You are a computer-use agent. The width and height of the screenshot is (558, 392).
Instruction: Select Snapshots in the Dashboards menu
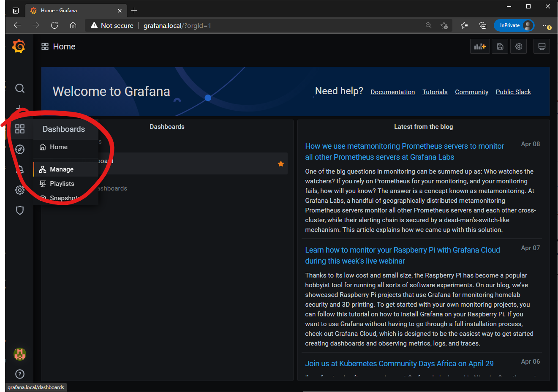(66, 198)
